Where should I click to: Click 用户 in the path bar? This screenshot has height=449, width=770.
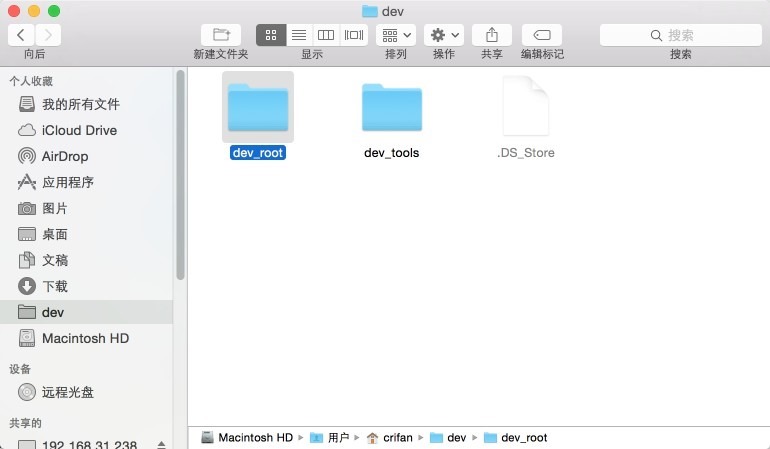point(330,437)
